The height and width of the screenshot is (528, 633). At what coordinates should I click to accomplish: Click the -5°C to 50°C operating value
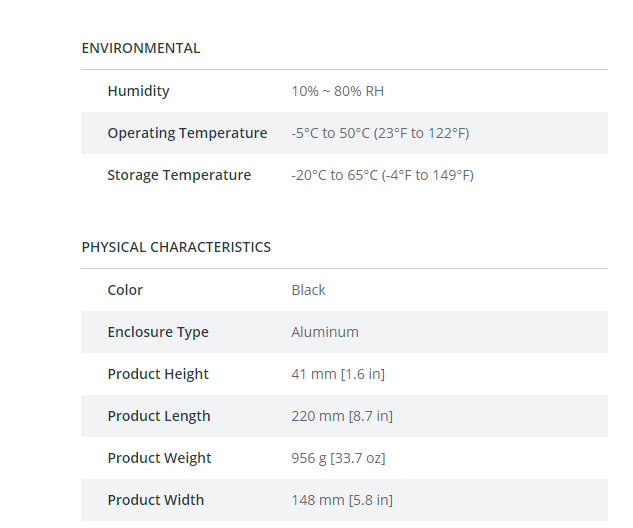coord(380,133)
